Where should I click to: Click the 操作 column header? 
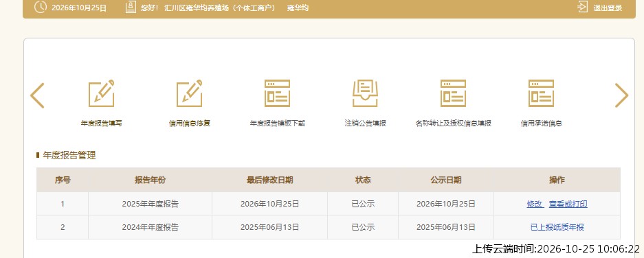pyautogui.click(x=557, y=180)
